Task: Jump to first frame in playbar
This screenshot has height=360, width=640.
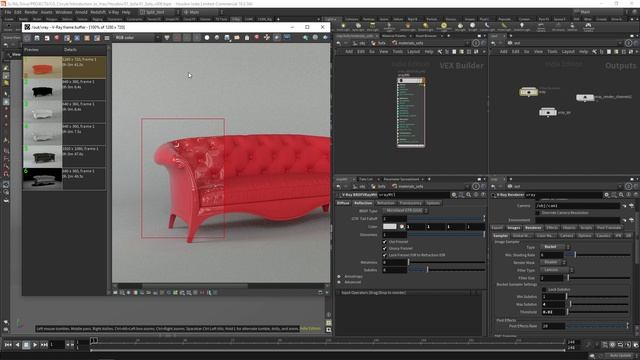Action: tap(8, 345)
